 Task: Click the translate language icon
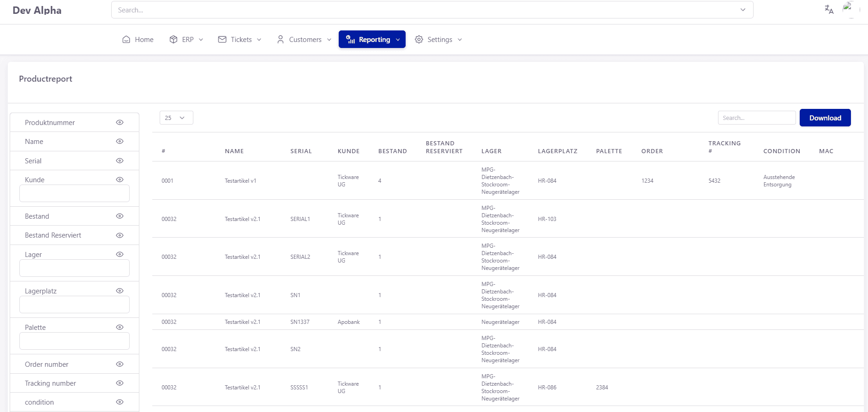[x=829, y=10]
